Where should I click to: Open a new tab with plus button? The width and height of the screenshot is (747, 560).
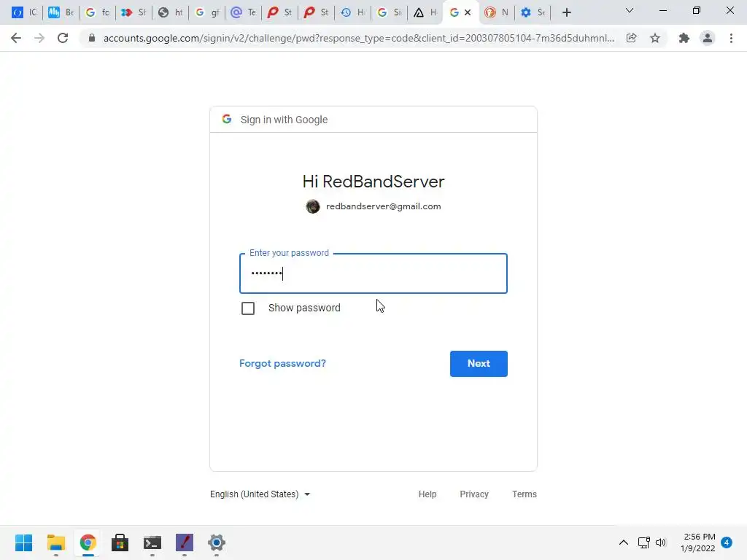(566, 12)
